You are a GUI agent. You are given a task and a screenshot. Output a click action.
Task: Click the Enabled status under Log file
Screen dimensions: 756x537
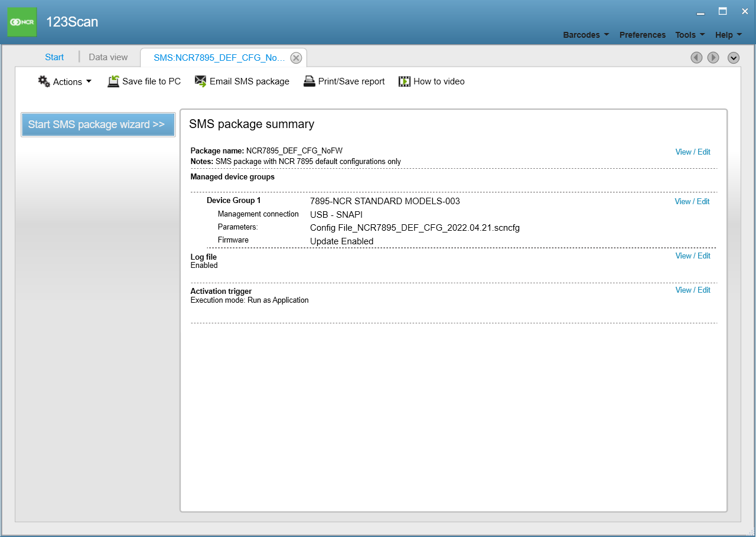[x=204, y=266]
